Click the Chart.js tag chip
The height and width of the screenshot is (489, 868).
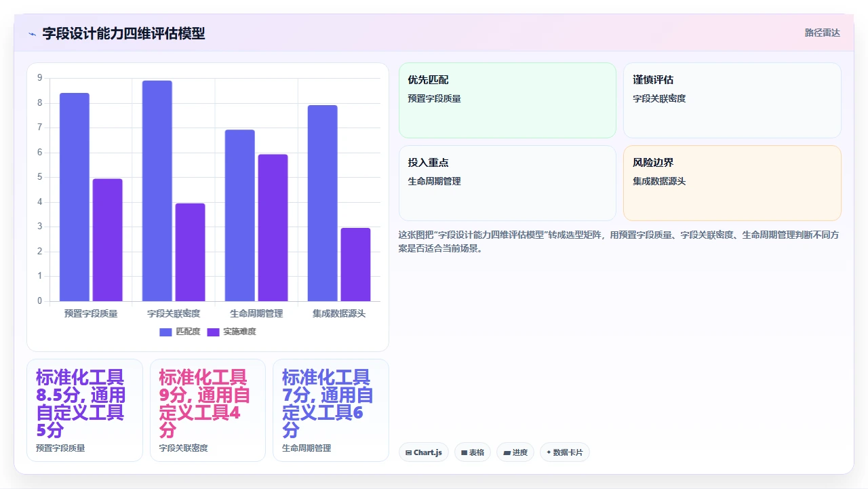pyautogui.click(x=424, y=452)
